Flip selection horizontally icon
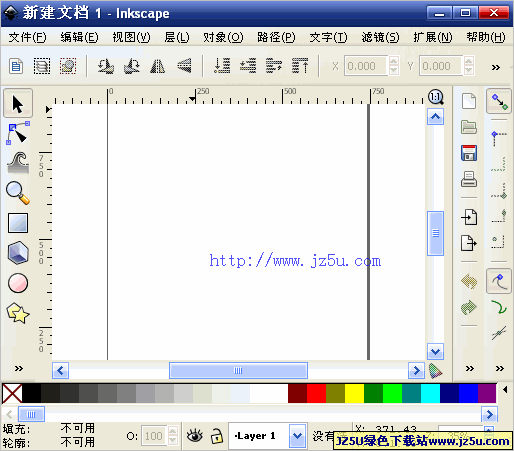Screen dimensions: 514x451 point(158,66)
